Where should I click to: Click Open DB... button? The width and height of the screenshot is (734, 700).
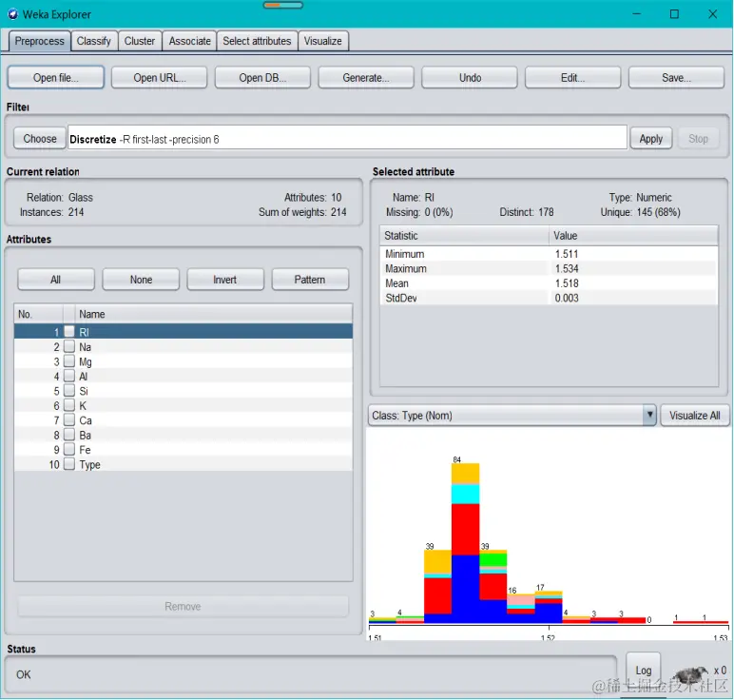(x=262, y=77)
